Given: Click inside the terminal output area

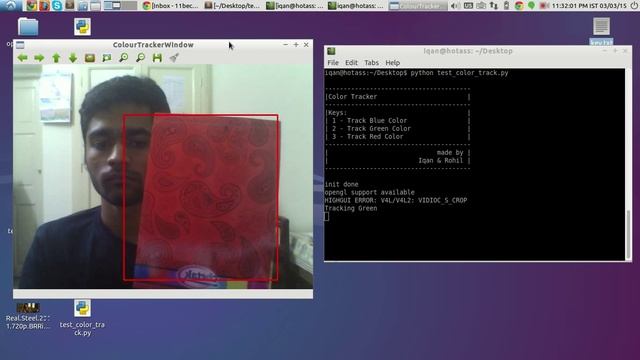Looking at the screenshot, I should coord(474,164).
